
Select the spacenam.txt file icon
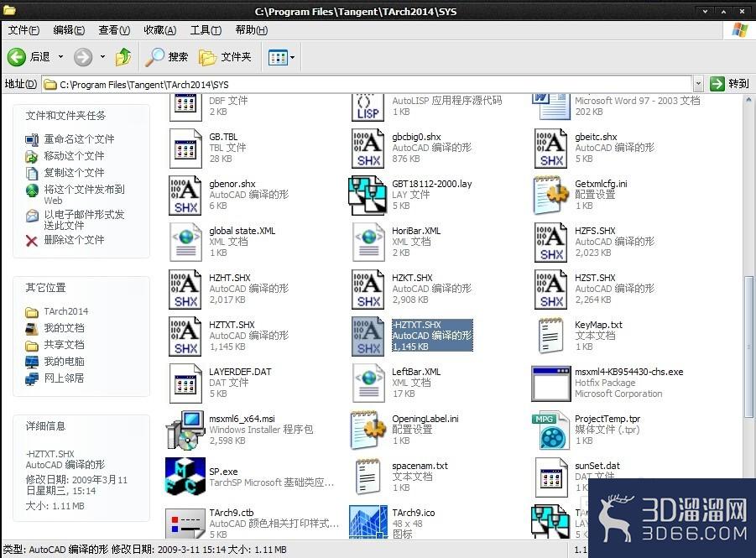click(368, 477)
